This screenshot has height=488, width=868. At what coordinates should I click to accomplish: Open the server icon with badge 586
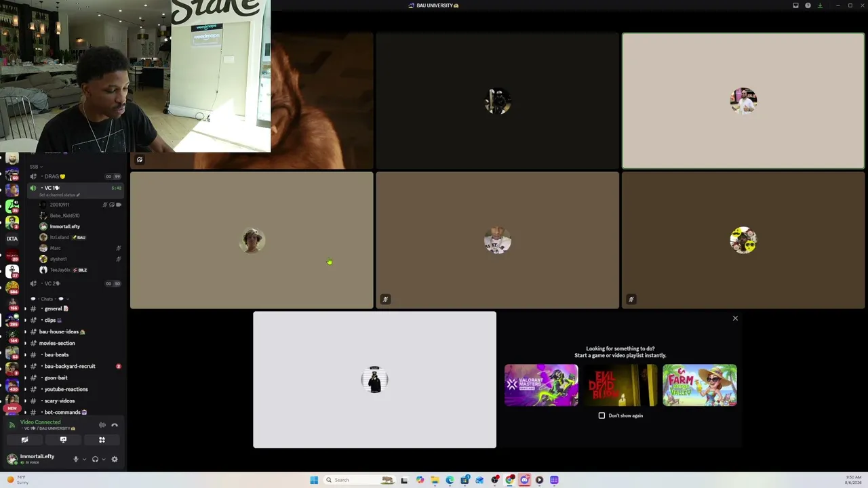[x=12, y=288]
